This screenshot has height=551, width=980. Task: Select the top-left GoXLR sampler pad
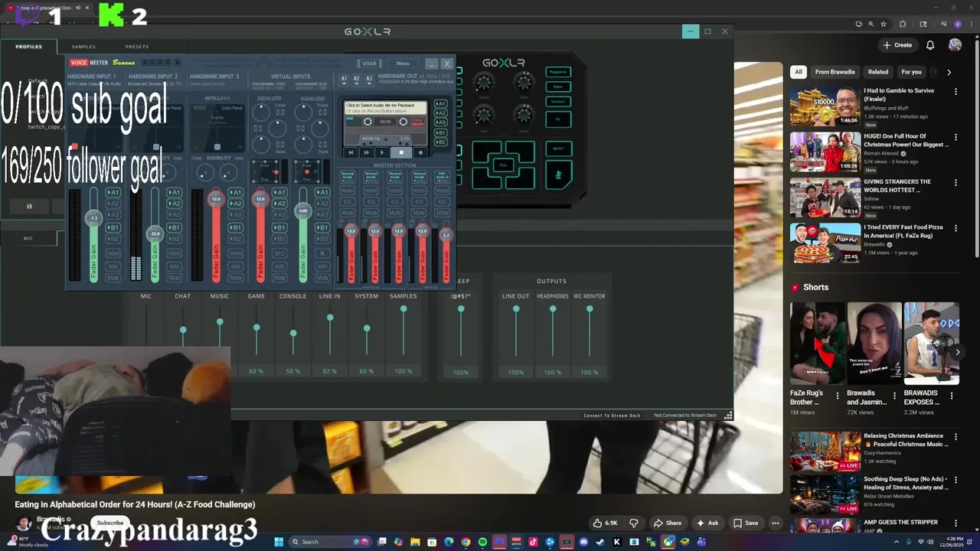pyautogui.click(x=485, y=151)
